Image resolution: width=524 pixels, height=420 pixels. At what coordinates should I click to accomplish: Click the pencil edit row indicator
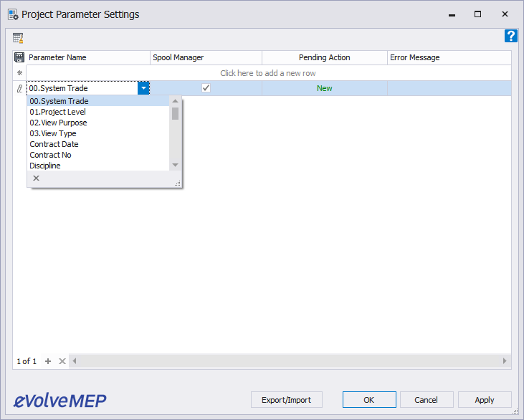pos(20,88)
